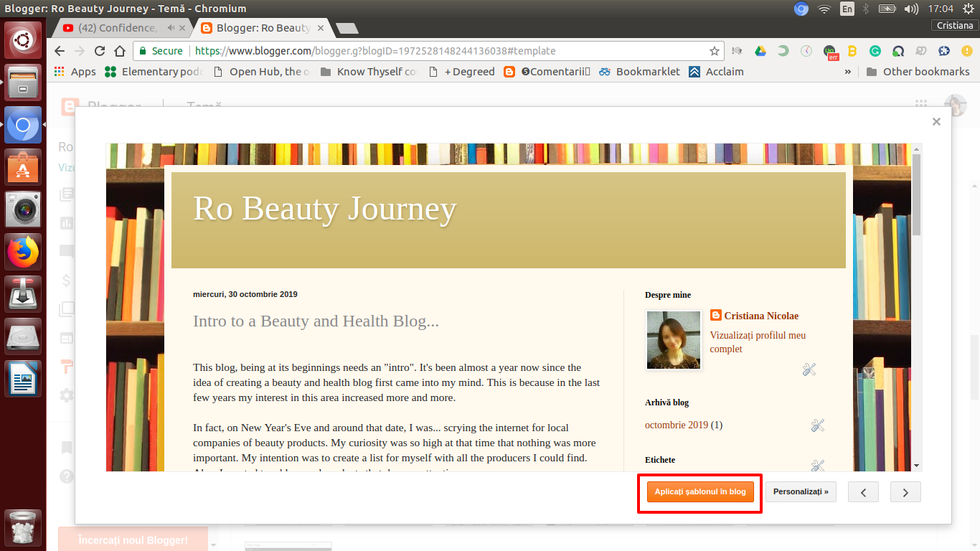Screen dimensions: 980x551
Task: Click Vizualizați profilul meu complet link
Action: (x=758, y=342)
